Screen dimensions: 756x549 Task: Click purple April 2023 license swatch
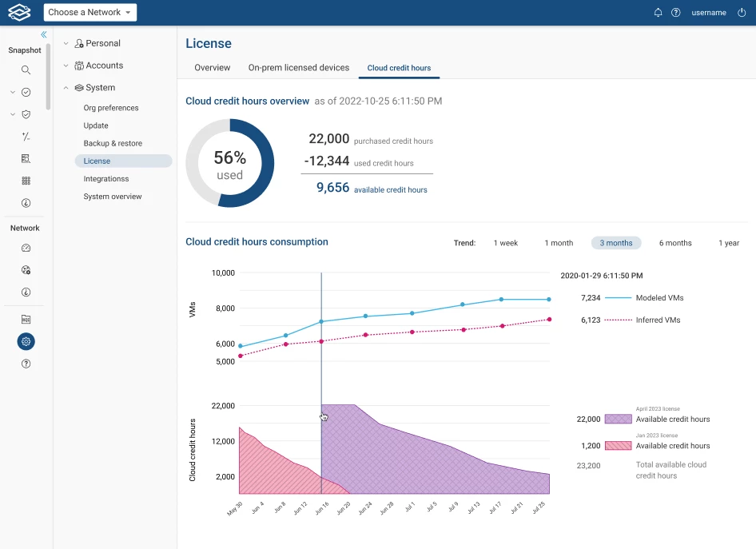(x=618, y=419)
